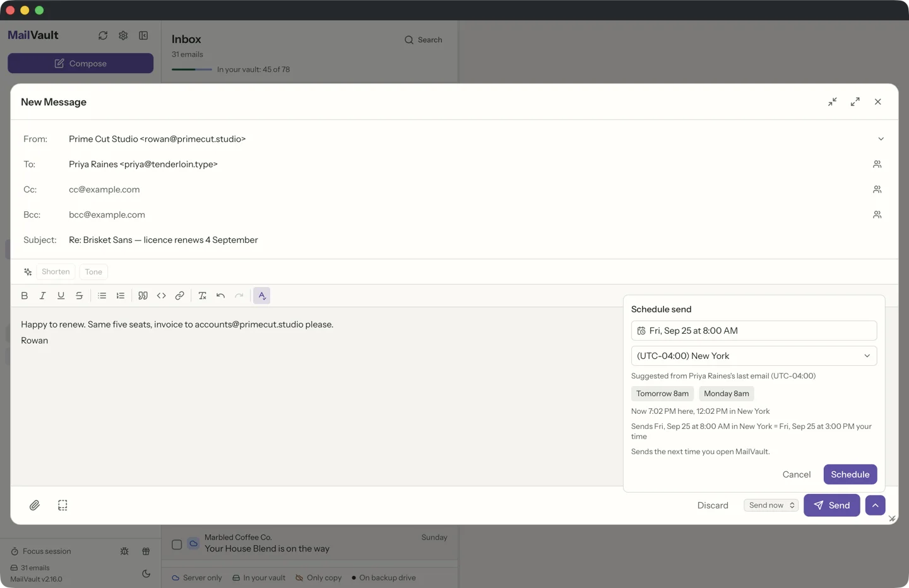Pick the Tomorrow 8am suggestion
This screenshot has width=909, height=588.
pyautogui.click(x=662, y=394)
